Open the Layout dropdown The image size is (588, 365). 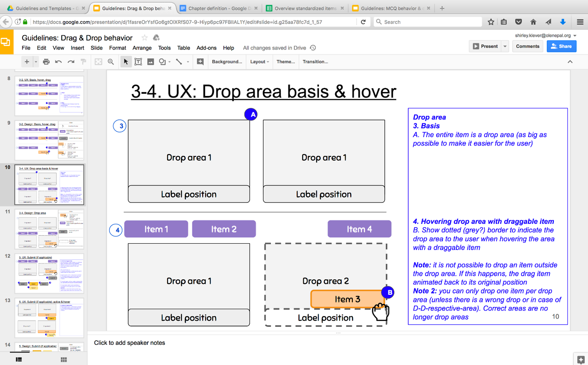(260, 62)
